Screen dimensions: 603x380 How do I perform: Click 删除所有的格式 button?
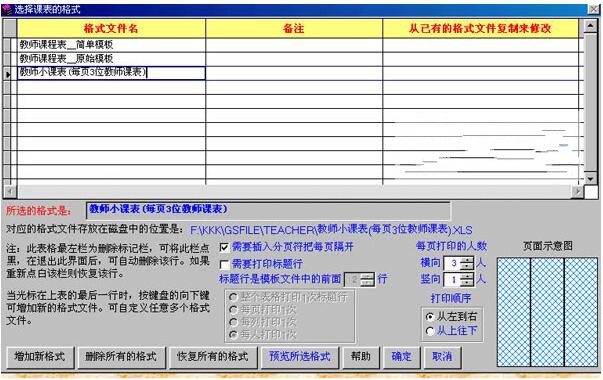click(x=122, y=357)
